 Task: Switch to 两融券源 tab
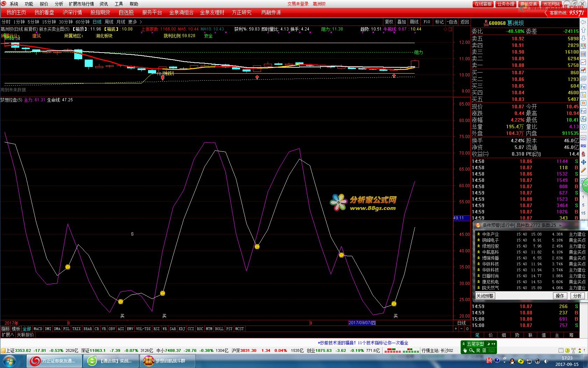271,12
